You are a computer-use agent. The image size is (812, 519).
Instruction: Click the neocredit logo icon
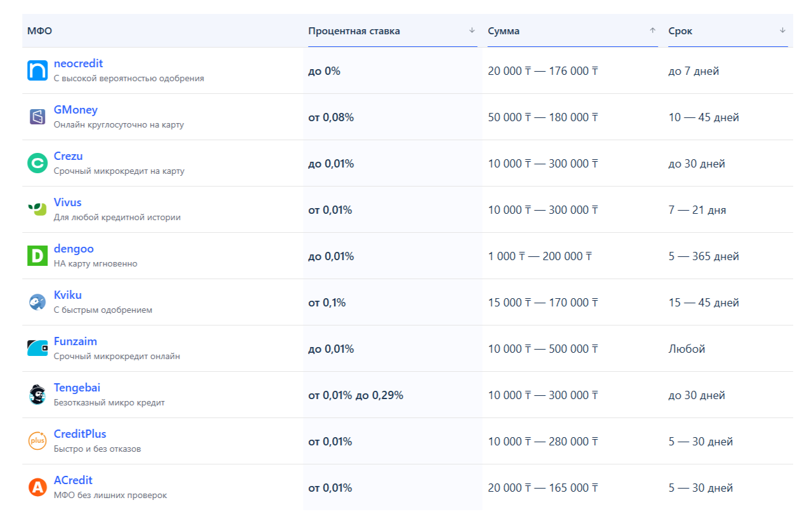click(x=37, y=70)
